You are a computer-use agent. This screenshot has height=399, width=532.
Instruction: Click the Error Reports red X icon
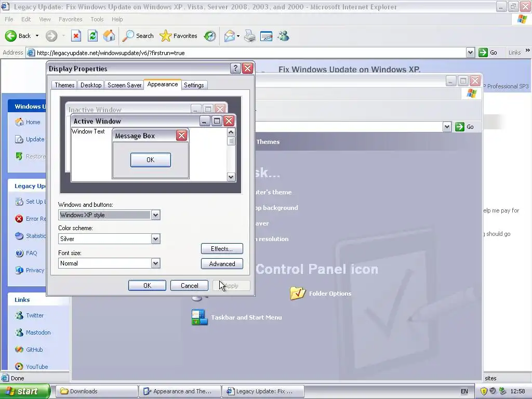click(19, 219)
